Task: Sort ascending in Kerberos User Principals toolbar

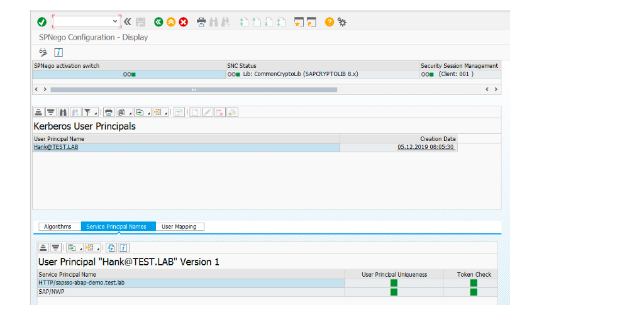Action: tap(39, 112)
